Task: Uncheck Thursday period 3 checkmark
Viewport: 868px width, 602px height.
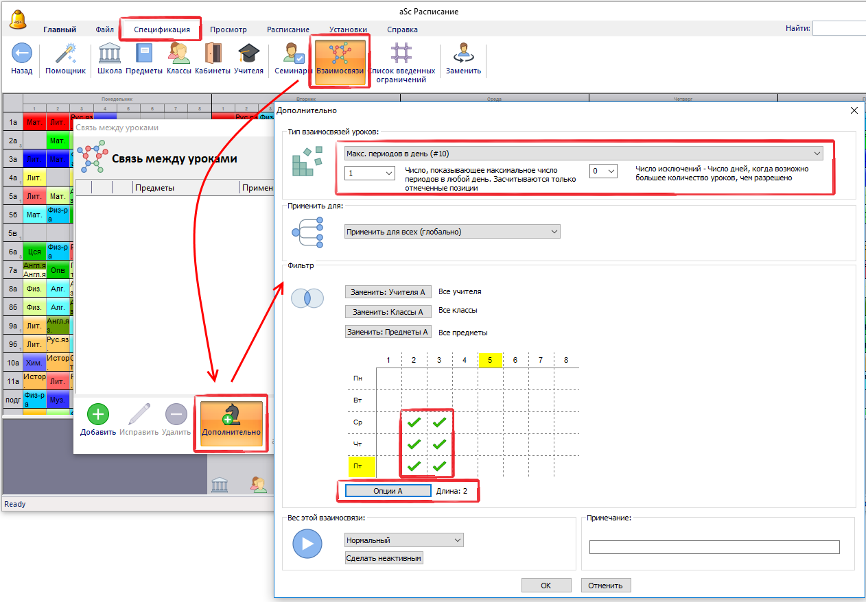Action: (x=439, y=444)
